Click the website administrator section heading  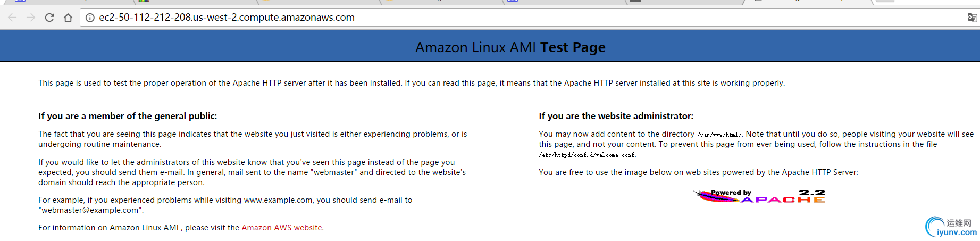(616, 116)
